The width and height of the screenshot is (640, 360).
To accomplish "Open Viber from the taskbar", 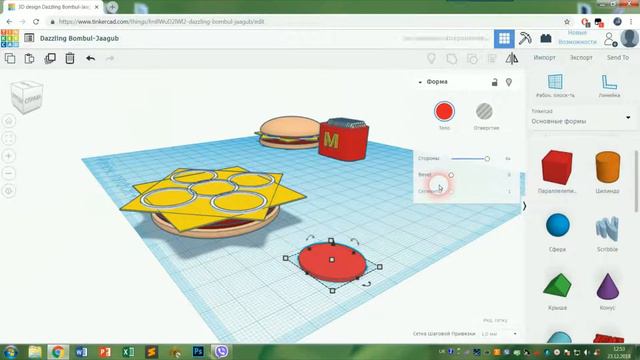I will coord(222,351).
